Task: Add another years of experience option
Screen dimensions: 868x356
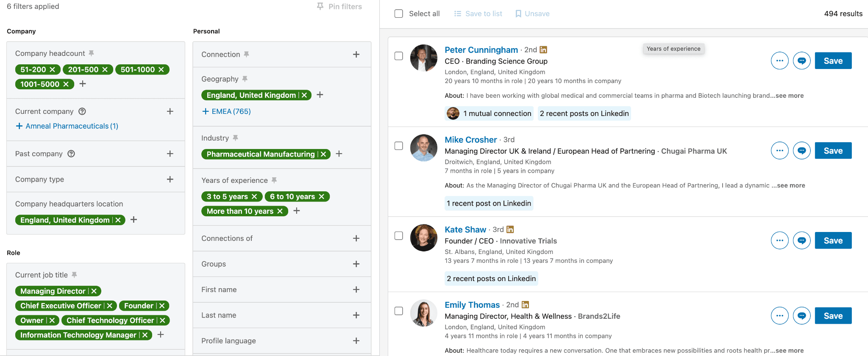Action: 297,211
